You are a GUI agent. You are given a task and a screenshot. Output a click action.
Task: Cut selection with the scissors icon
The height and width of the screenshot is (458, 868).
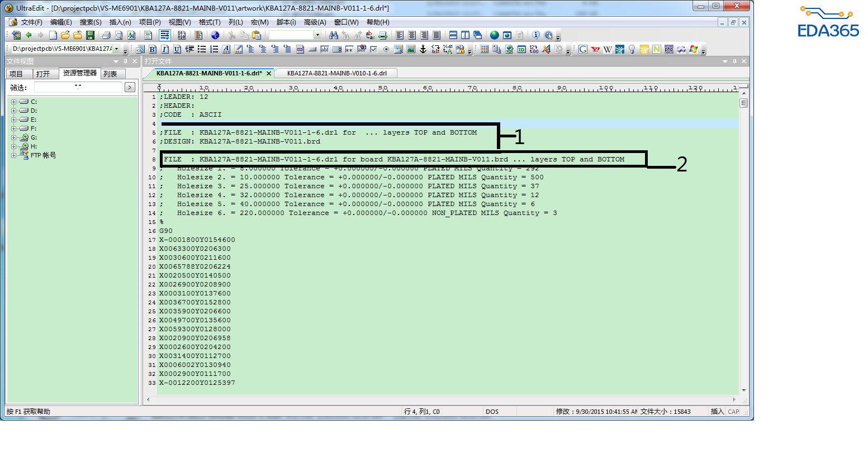coord(231,35)
